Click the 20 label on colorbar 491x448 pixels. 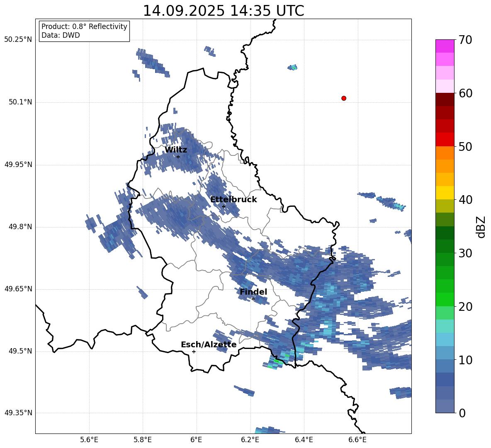point(466,307)
